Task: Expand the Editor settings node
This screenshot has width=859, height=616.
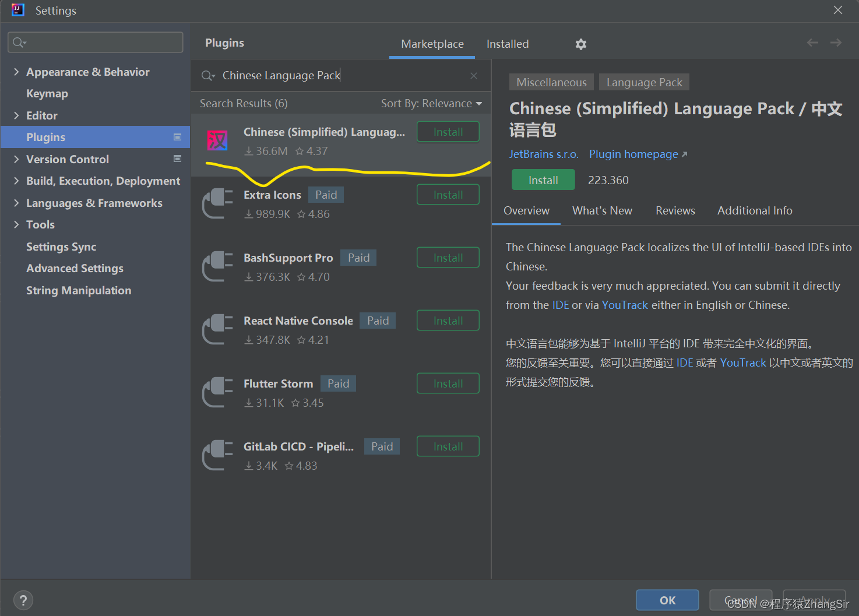Action: click(x=16, y=115)
